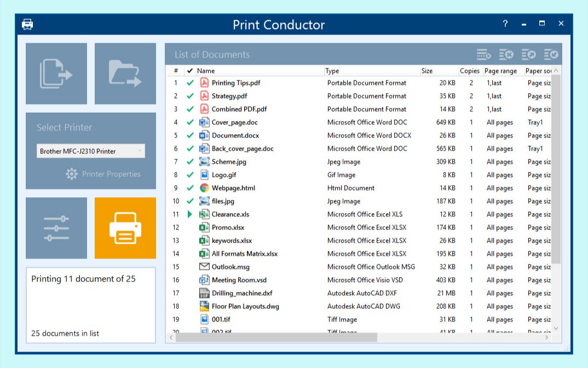The width and height of the screenshot is (588, 368).
Task: Click the printer icon in the title bar
Action: tap(26, 24)
